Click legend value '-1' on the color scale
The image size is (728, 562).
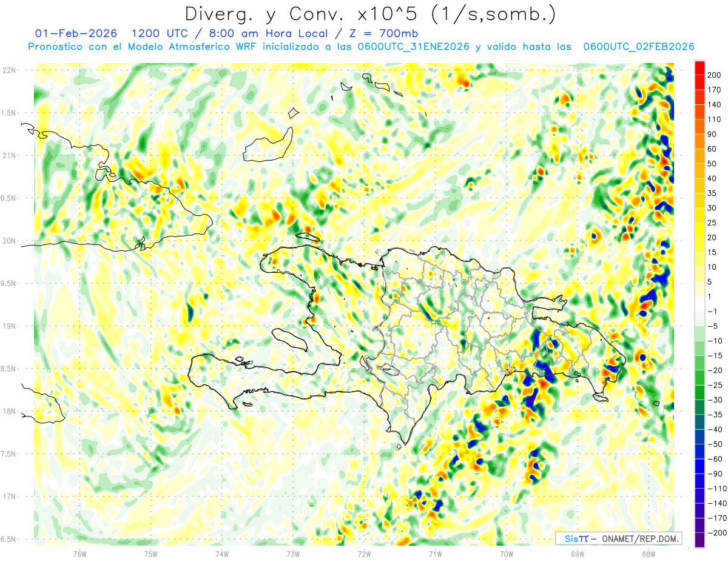(x=712, y=312)
